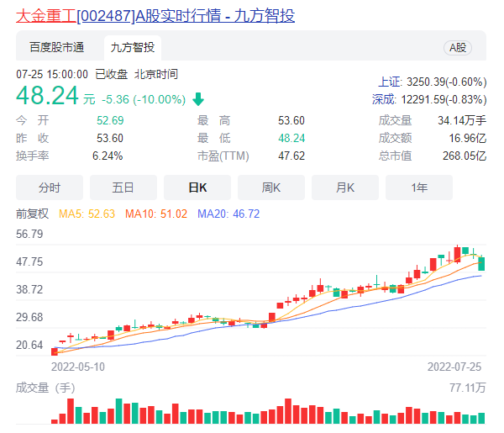Open the 大金重工[002487] real-time quote title link

coord(155,17)
